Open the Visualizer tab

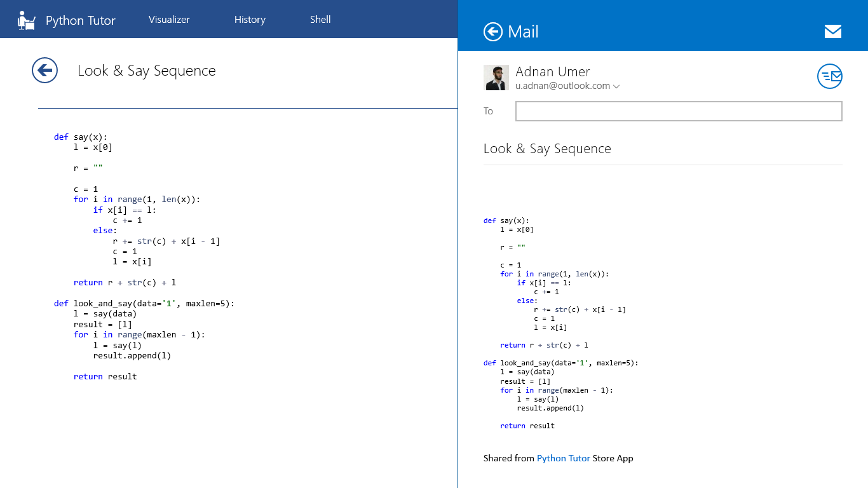point(169,20)
